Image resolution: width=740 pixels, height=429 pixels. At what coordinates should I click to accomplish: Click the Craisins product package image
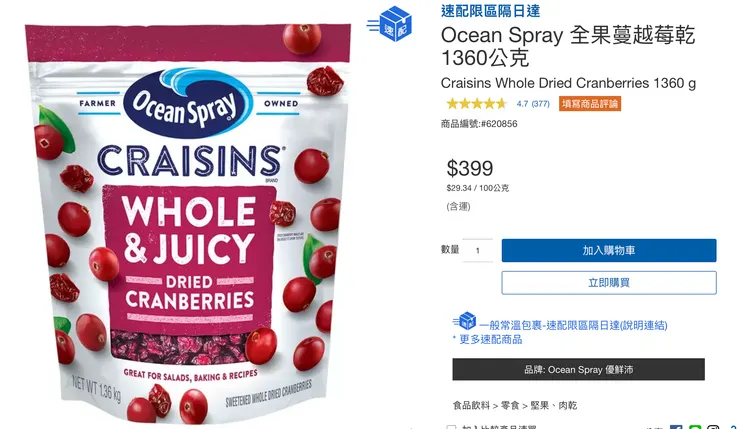point(188,222)
